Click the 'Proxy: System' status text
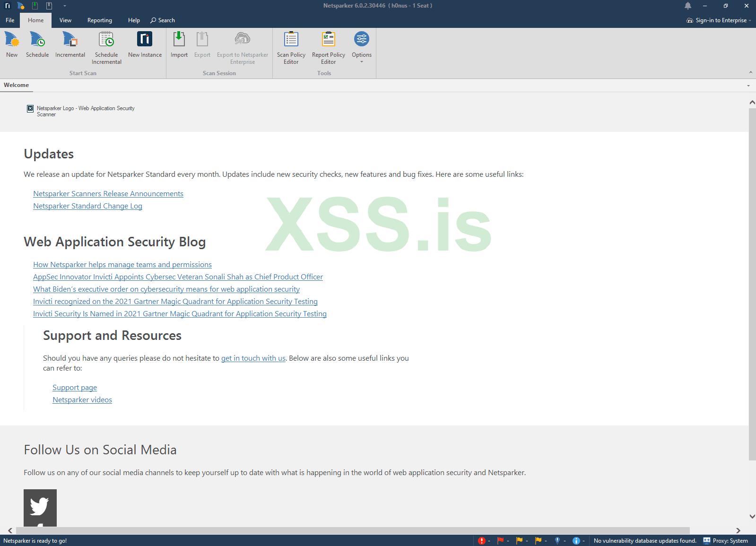This screenshot has height=546, width=756. click(x=730, y=541)
